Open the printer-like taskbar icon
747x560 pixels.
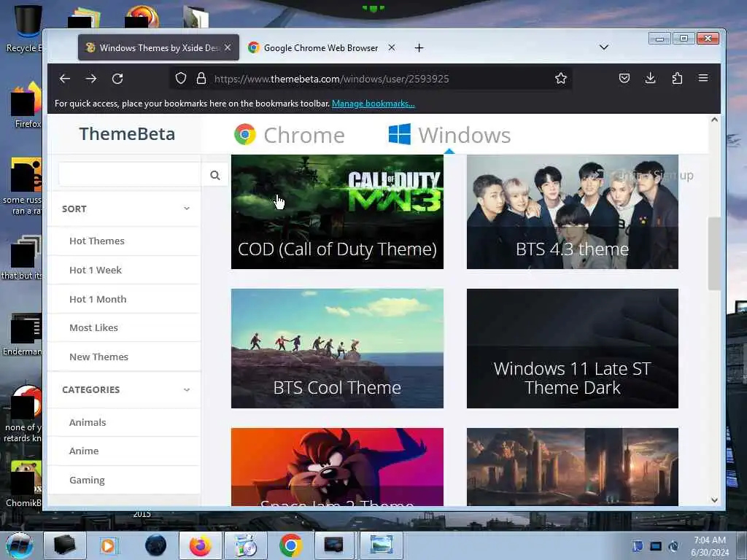point(64,545)
